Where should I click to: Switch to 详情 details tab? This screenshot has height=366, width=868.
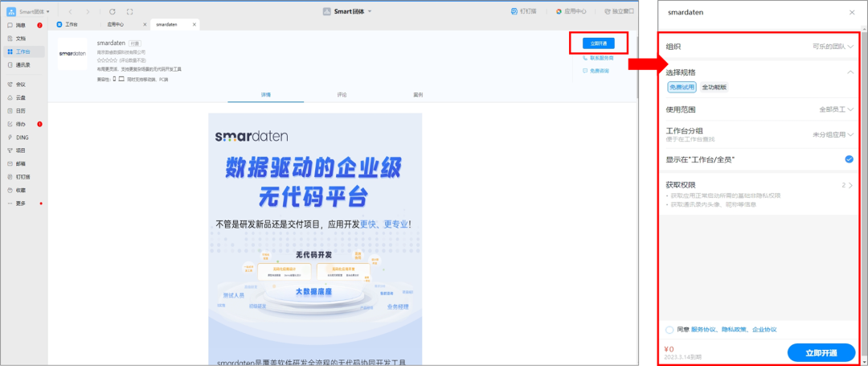pyautogui.click(x=266, y=95)
